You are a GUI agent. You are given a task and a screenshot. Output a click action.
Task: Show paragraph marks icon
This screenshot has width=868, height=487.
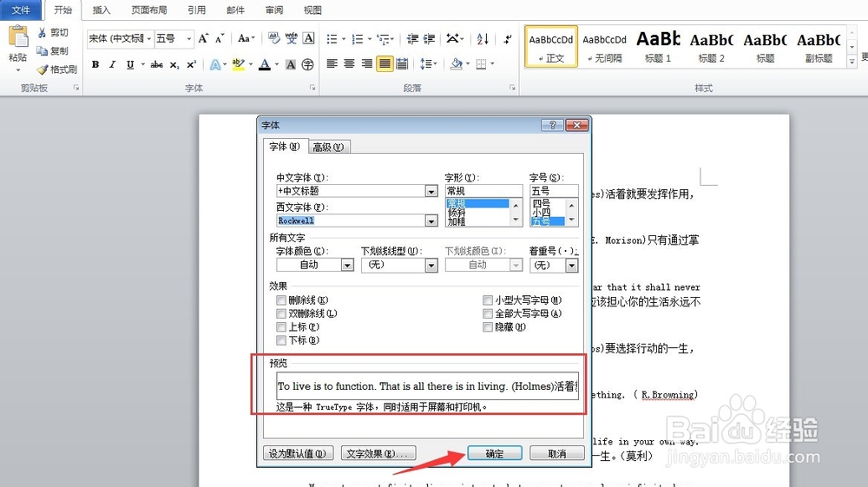(508, 39)
